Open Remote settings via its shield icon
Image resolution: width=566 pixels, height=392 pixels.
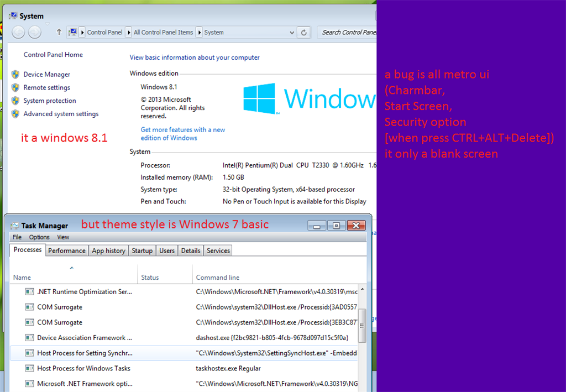point(15,87)
